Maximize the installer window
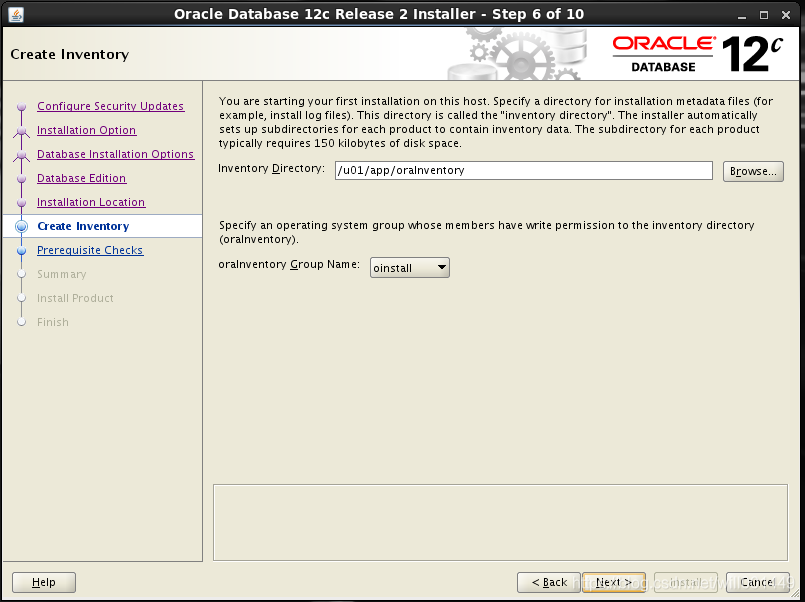The width and height of the screenshot is (805, 602). click(764, 15)
